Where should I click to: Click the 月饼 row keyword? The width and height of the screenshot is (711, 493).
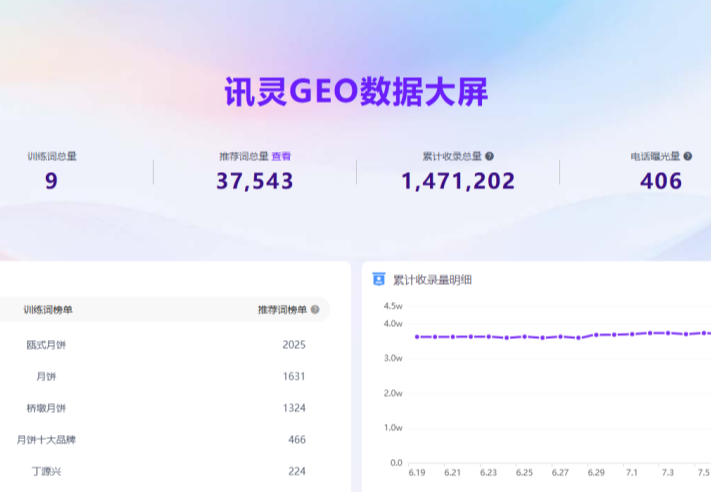coord(46,376)
